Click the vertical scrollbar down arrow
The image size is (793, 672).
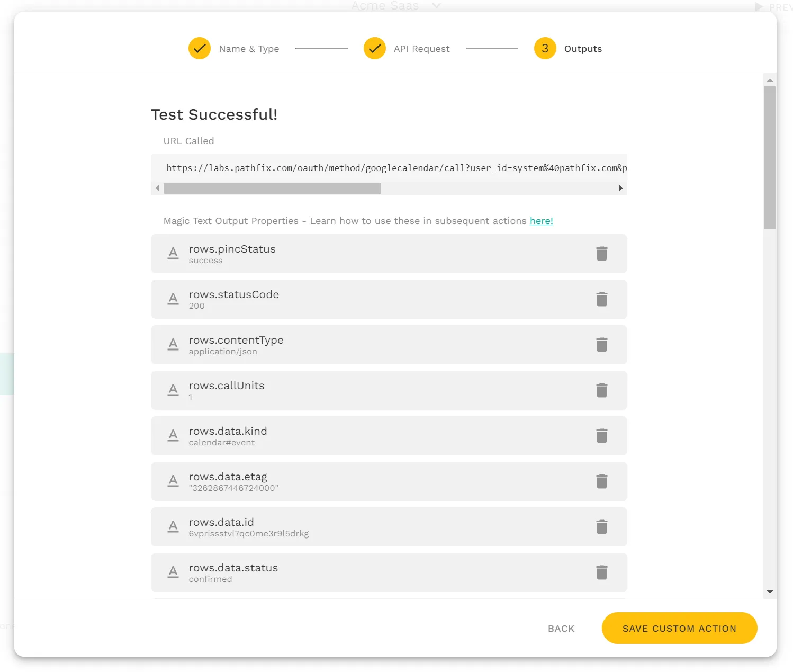point(770,592)
